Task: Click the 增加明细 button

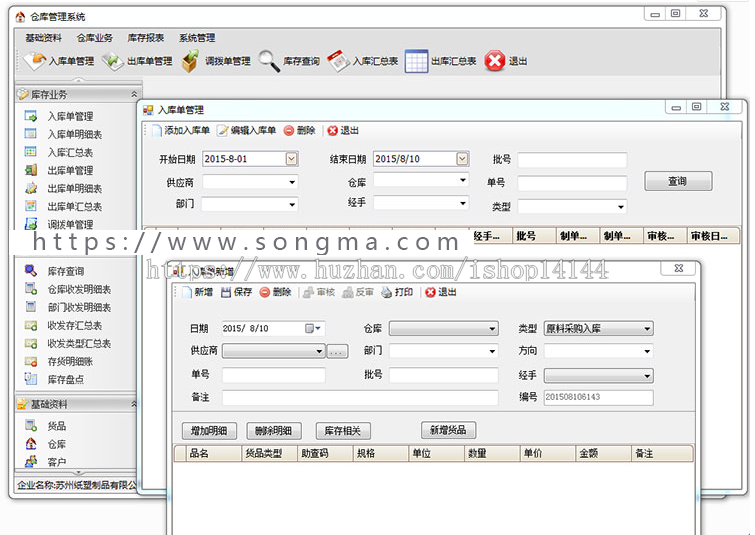Action: pos(209,431)
